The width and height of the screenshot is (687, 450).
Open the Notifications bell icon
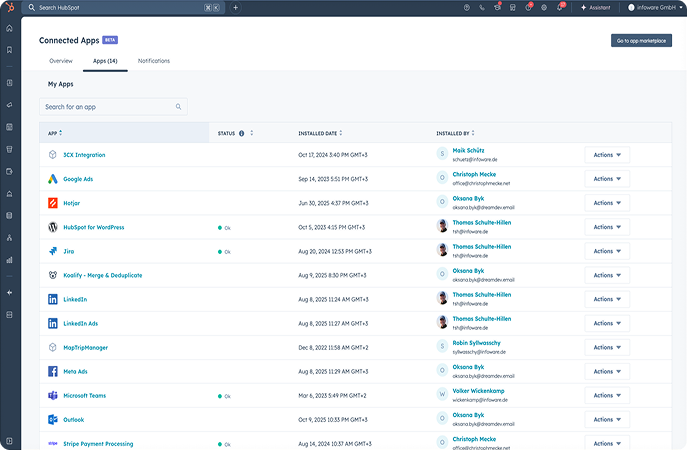click(560, 7)
